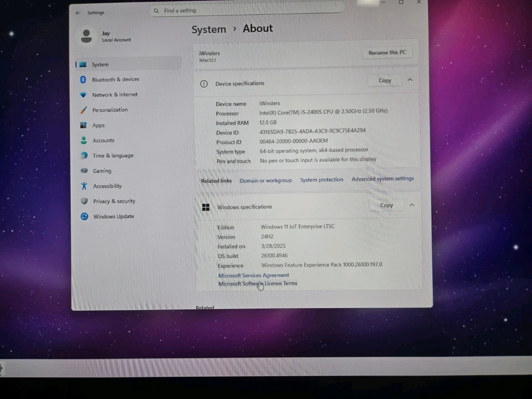Collapse the Device specifications section
This screenshot has width=532, height=399.
click(410, 80)
